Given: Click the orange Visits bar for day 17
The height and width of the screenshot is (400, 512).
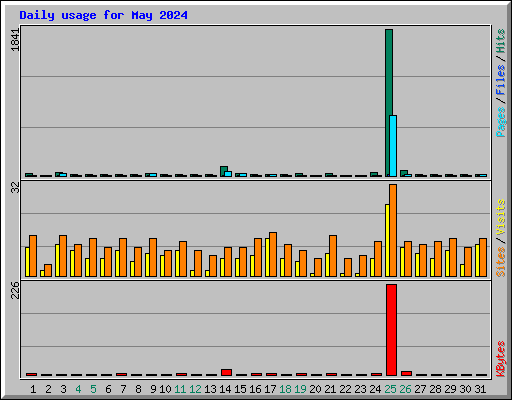Looking at the screenshot, I should pos(273,254).
